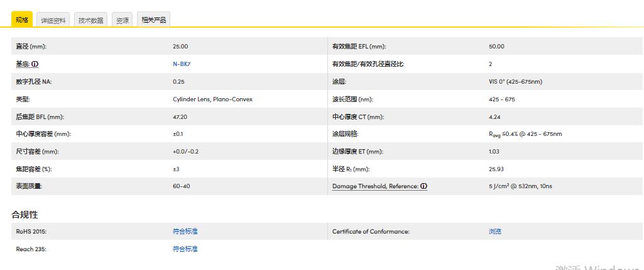Click the 60-40 surface quality value
Image resolution: width=644 pixels, height=270 pixels.
(181, 186)
